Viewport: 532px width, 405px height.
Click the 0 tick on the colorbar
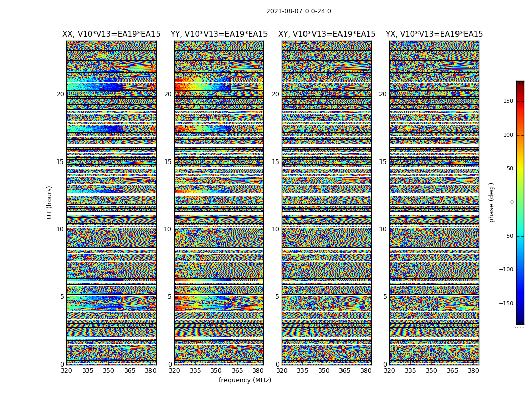(x=512, y=202)
